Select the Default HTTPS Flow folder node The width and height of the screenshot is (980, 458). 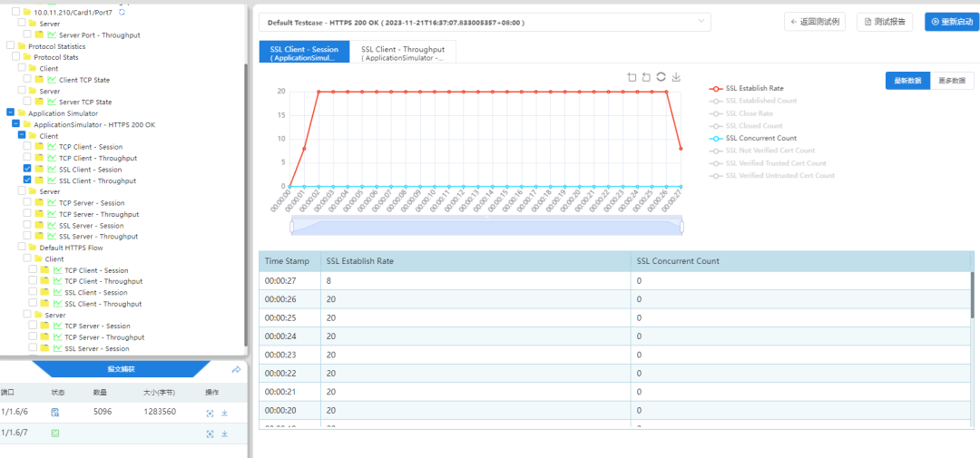coord(71,248)
